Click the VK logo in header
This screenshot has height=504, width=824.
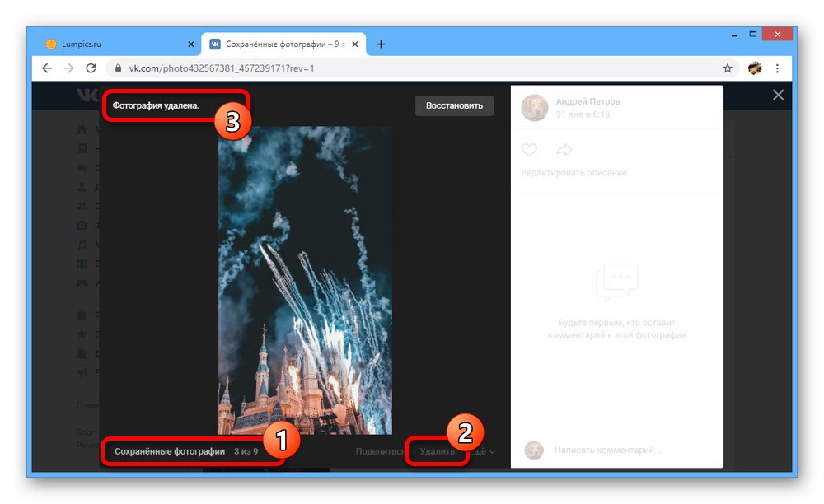(x=87, y=95)
